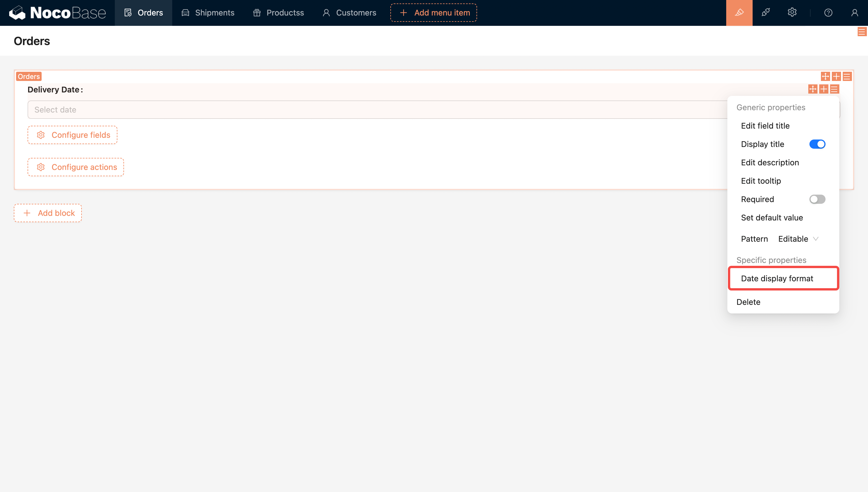868x492 pixels.
Task: Click the Add block button
Action: click(48, 213)
